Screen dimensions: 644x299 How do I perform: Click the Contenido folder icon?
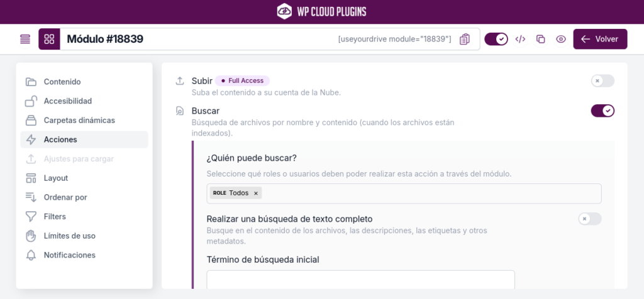tap(31, 82)
